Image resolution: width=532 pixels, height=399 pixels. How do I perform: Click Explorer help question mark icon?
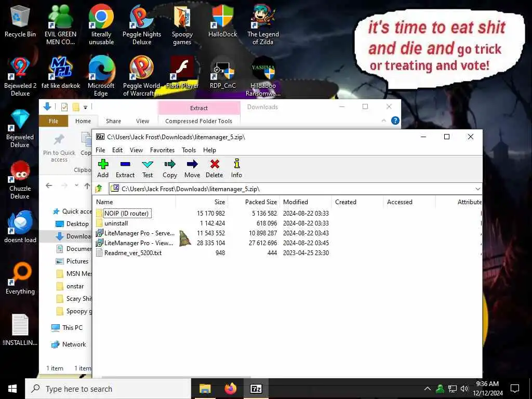(x=395, y=121)
